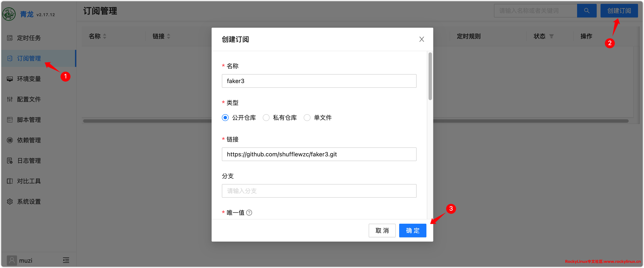
Task: Confirm with the 确定 button
Action: click(412, 230)
